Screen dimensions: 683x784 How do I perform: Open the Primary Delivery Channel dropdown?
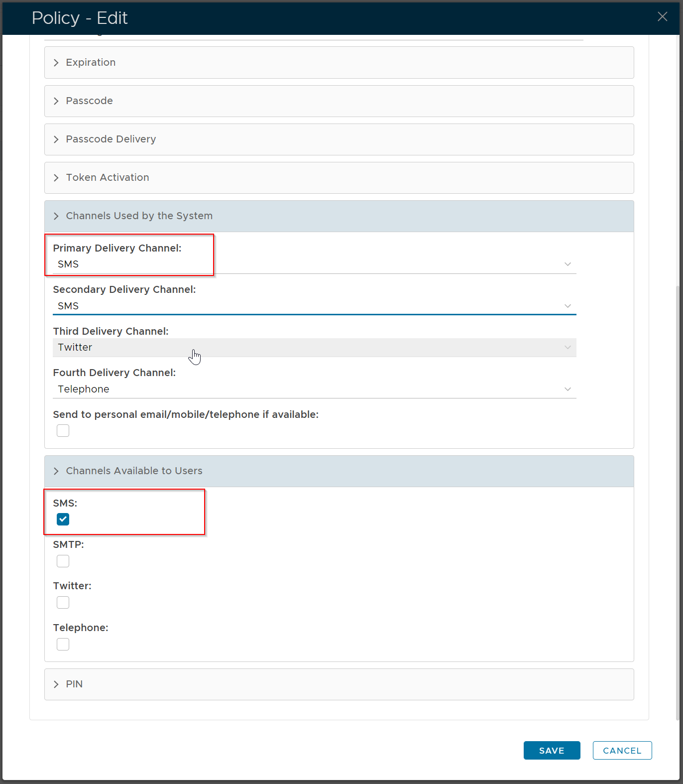567,264
